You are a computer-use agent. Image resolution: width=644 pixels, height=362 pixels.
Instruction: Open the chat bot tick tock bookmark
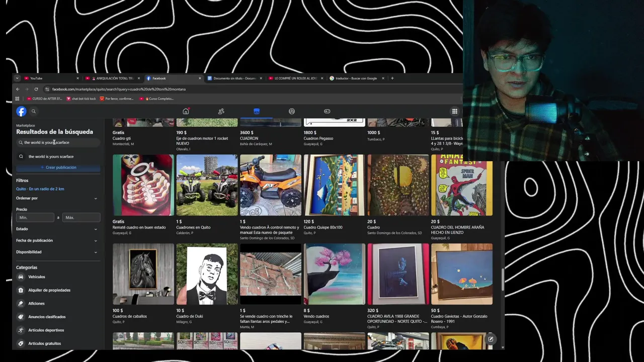click(81, 99)
